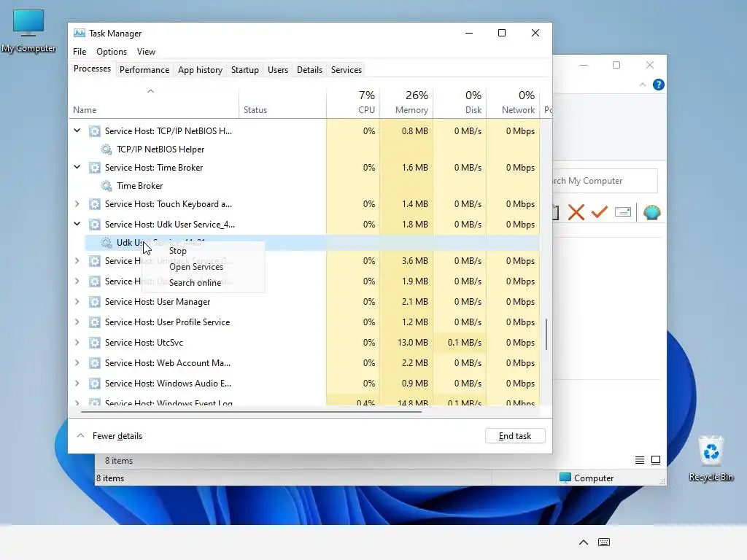747x560 pixels.
Task: Open the File menu
Action: (x=80, y=52)
